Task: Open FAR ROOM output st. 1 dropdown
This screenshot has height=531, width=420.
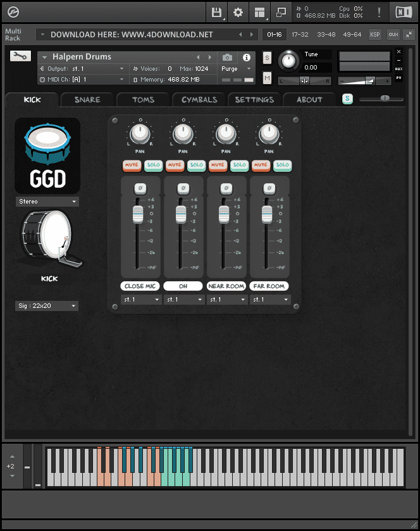Action: point(270,300)
